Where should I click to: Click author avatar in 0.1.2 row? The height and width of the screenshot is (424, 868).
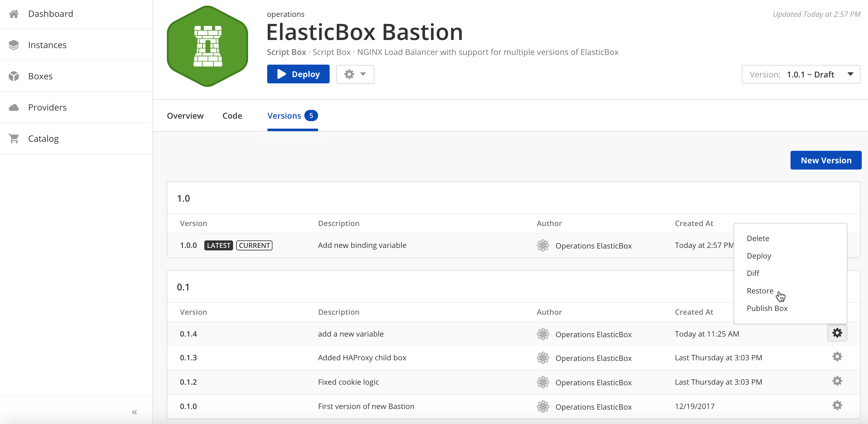click(x=543, y=382)
